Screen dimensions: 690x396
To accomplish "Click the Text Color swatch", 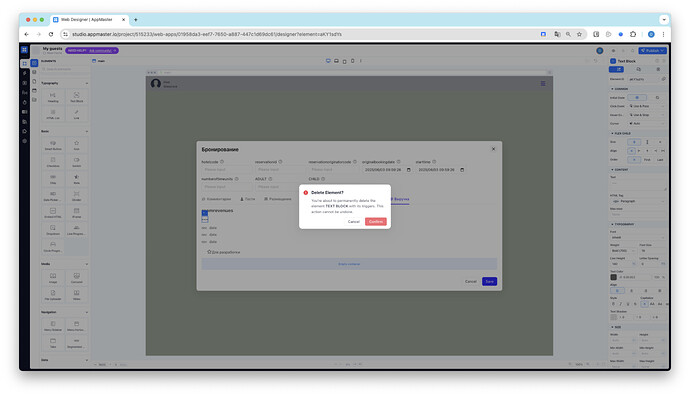I will (613, 277).
